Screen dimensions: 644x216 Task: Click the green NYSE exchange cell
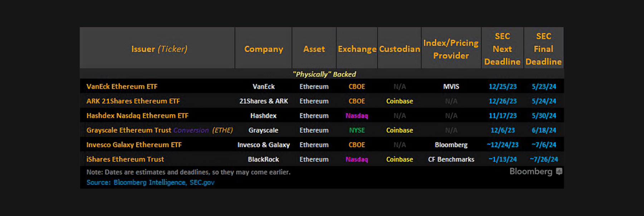coord(357,130)
